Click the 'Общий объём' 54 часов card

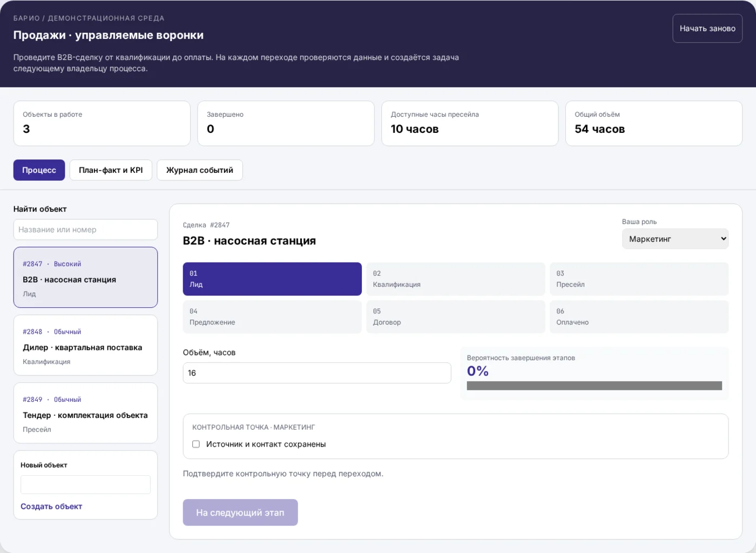click(654, 123)
